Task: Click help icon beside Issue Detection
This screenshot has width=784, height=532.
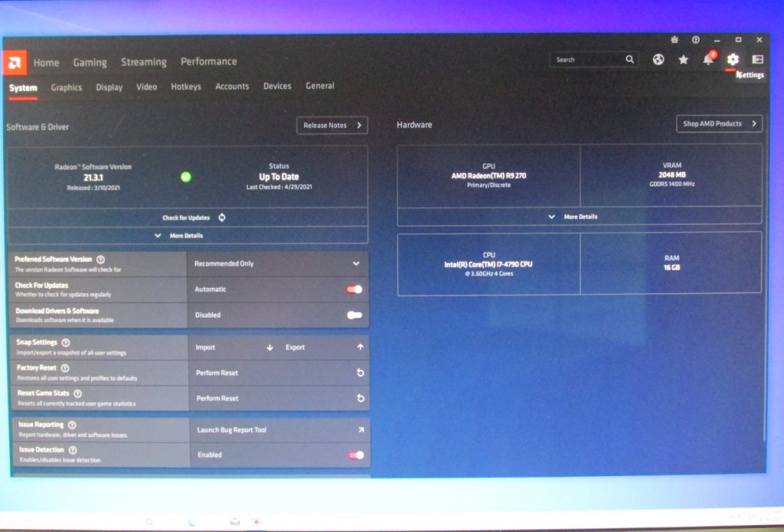Action: point(73,450)
